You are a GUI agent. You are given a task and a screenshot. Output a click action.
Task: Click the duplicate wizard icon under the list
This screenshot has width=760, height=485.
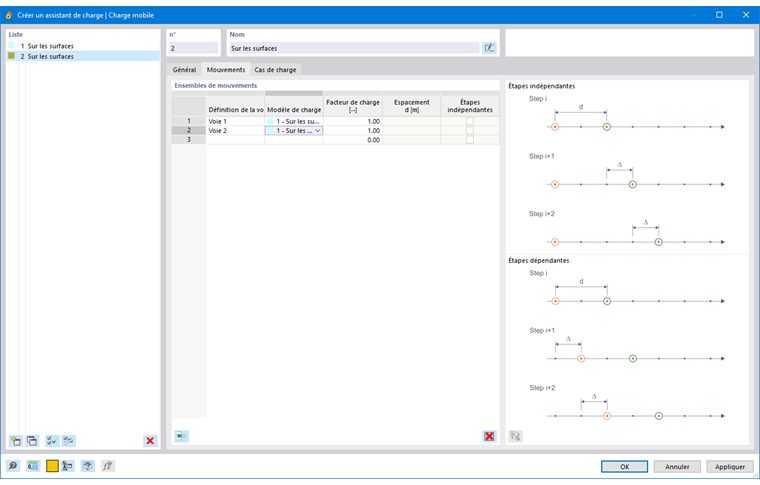click(32, 440)
